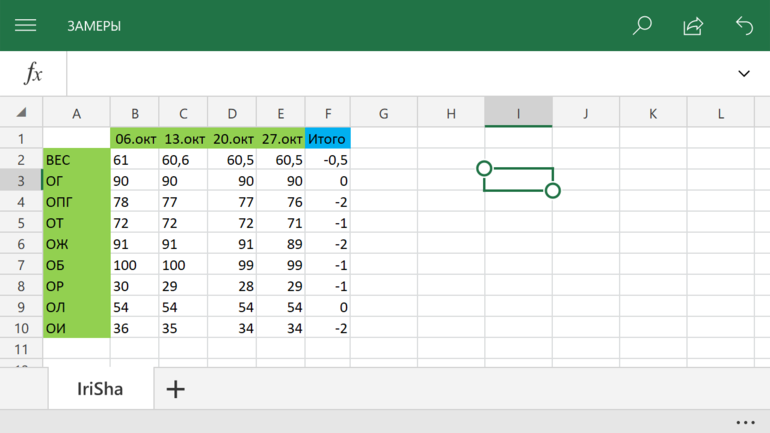770x433 pixels.
Task: Select column I header
Action: (518, 114)
